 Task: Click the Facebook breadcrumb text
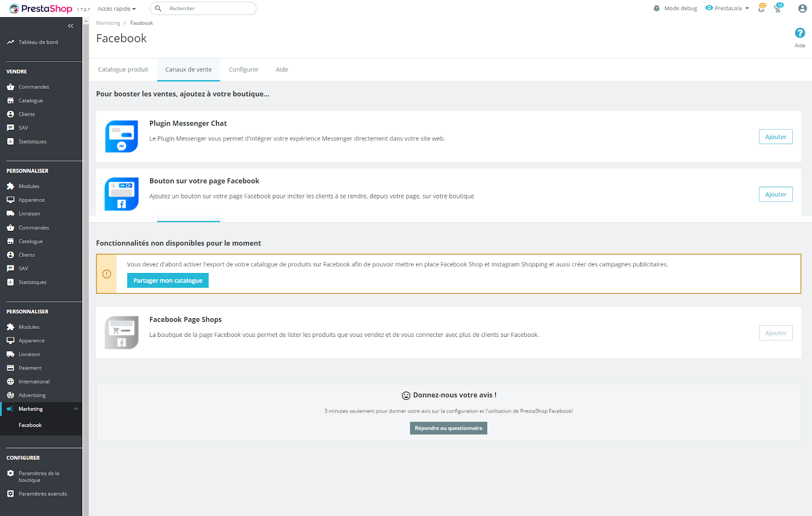[x=142, y=23]
